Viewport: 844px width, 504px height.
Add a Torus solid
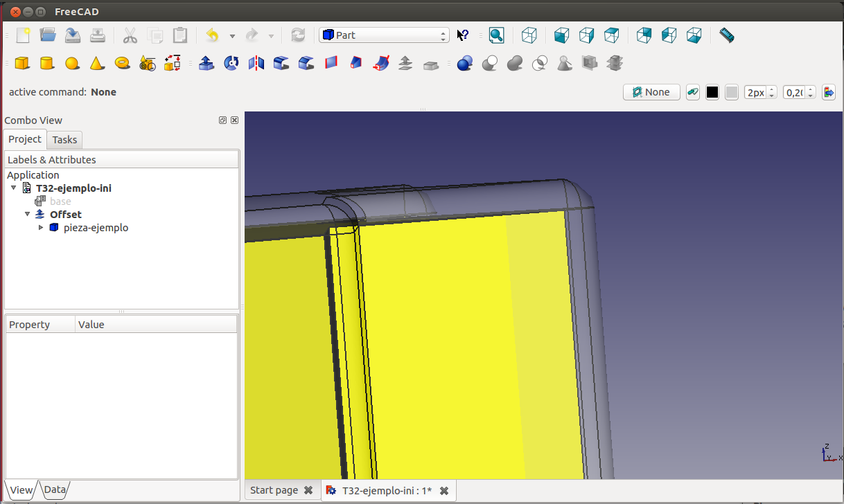point(123,64)
